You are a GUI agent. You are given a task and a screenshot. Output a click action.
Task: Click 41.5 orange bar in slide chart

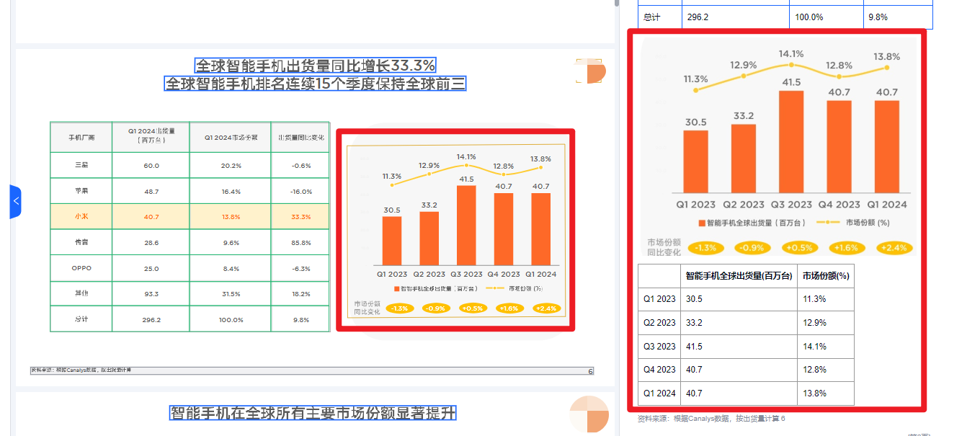click(x=466, y=225)
